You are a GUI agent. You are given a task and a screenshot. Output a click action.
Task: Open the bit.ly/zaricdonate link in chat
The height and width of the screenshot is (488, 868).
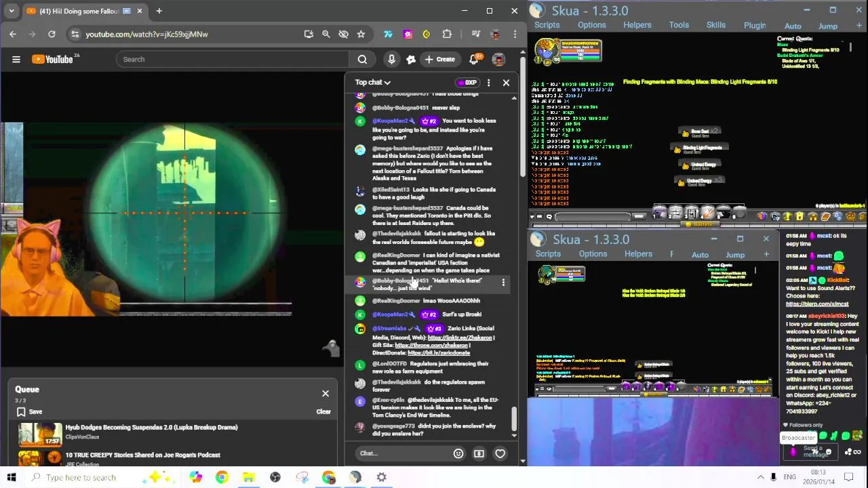pos(439,353)
